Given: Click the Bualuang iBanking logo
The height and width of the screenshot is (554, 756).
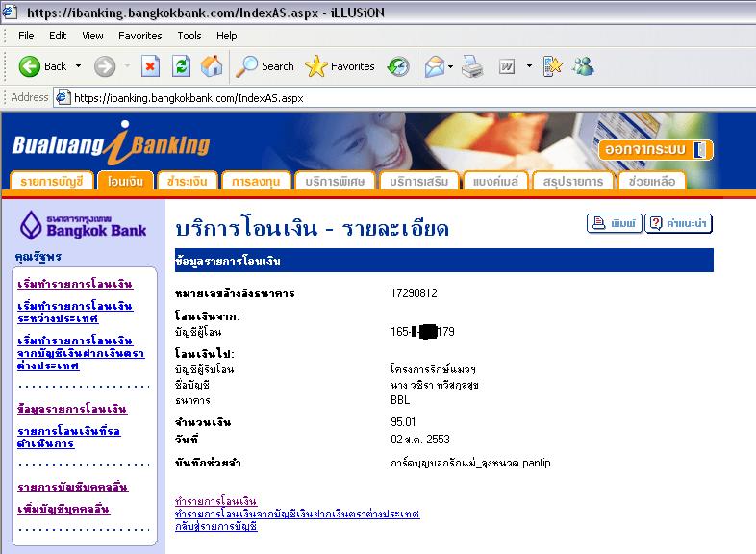Looking at the screenshot, I should click(112, 143).
